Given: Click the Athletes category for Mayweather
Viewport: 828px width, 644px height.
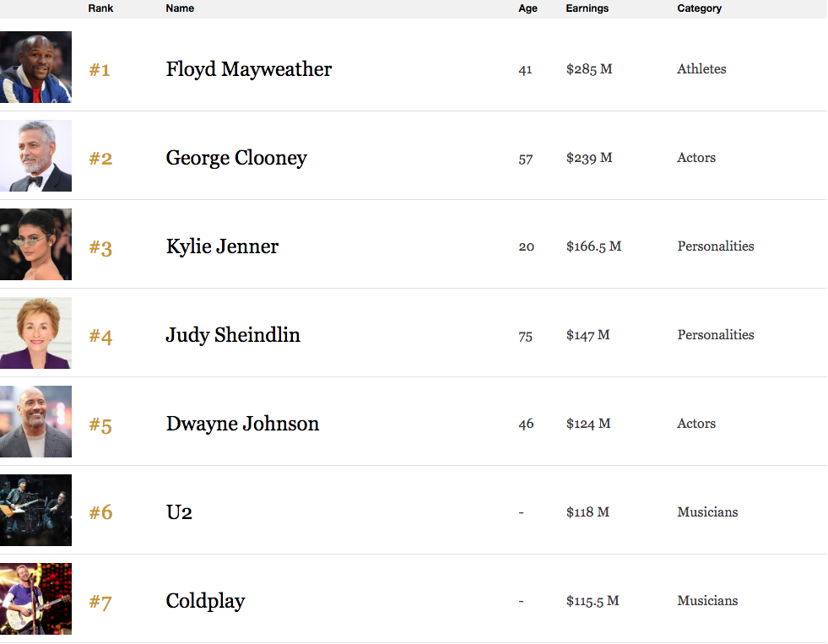Looking at the screenshot, I should click(x=701, y=69).
